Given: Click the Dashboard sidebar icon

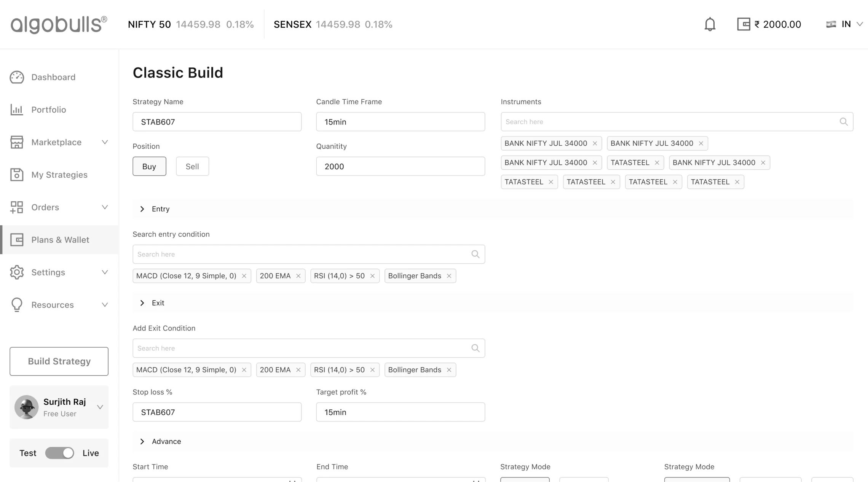Looking at the screenshot, I should pos(16,76).
